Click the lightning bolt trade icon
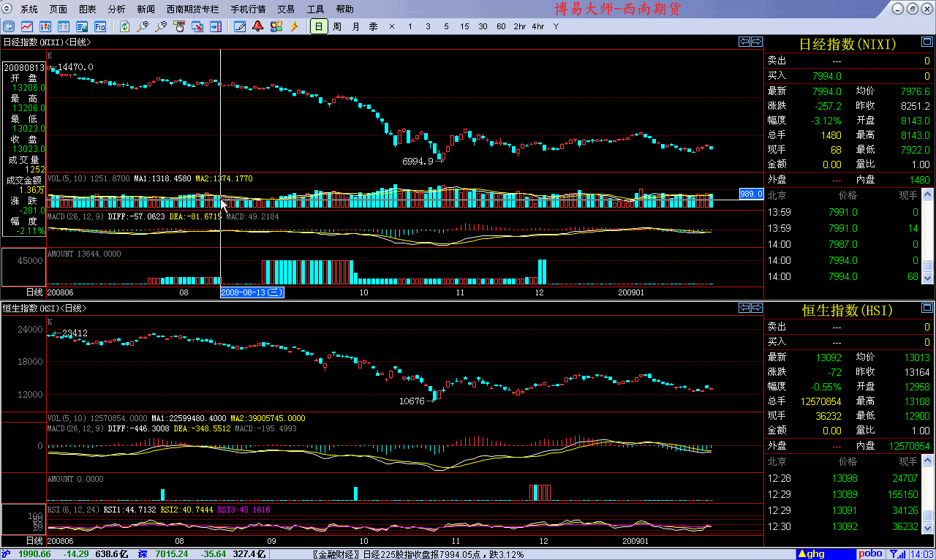The height and width of the screenshot is (560, 936). pos(294,26)
